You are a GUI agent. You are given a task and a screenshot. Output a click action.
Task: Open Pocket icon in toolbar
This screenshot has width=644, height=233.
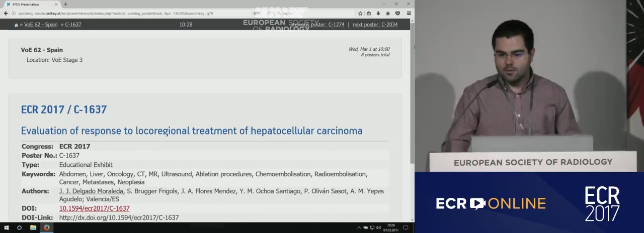tap(397, 13)
